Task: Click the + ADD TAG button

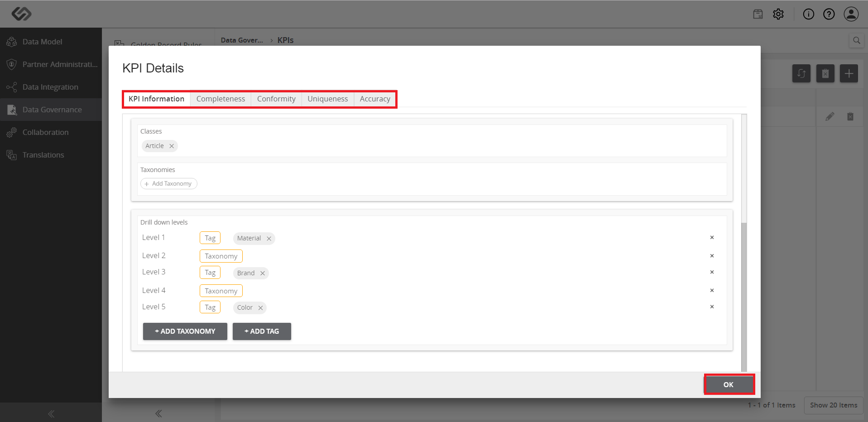Action: tap(262, 331)
